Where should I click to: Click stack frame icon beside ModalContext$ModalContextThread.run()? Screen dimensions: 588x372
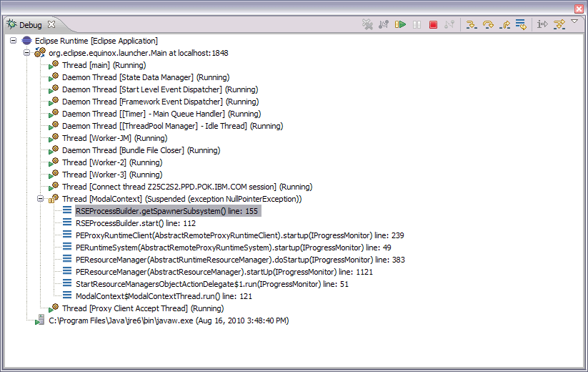[x=67, y=295]
